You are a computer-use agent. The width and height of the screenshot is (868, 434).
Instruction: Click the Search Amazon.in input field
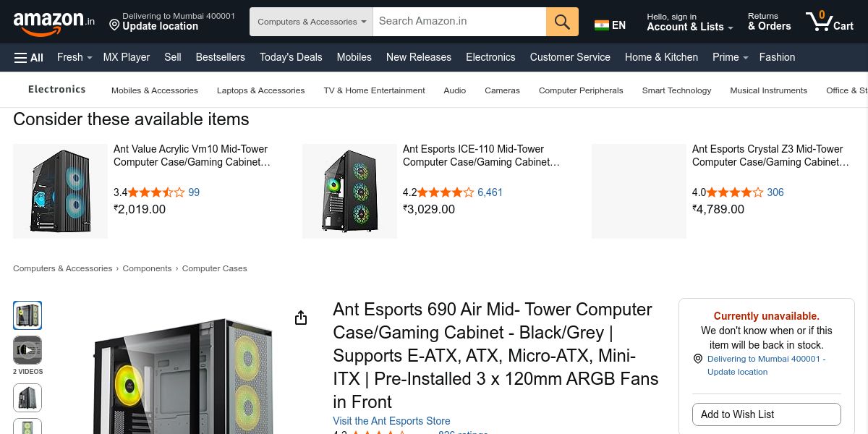tap(459, 22)
